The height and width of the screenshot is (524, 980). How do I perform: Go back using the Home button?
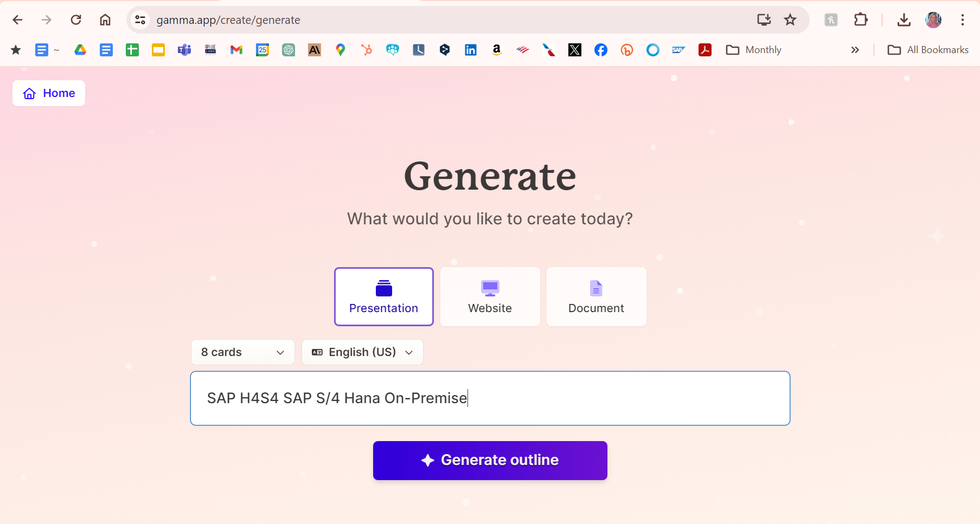coord(49,93)
